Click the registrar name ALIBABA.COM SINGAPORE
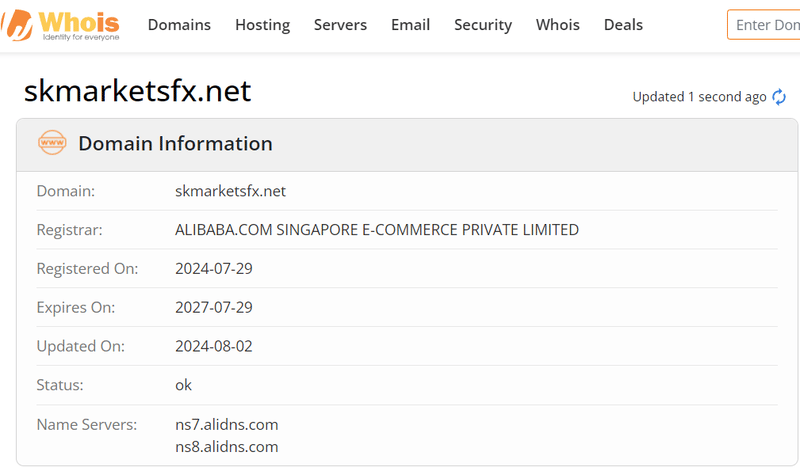The image size is (800, 471). tap(377, 230)
